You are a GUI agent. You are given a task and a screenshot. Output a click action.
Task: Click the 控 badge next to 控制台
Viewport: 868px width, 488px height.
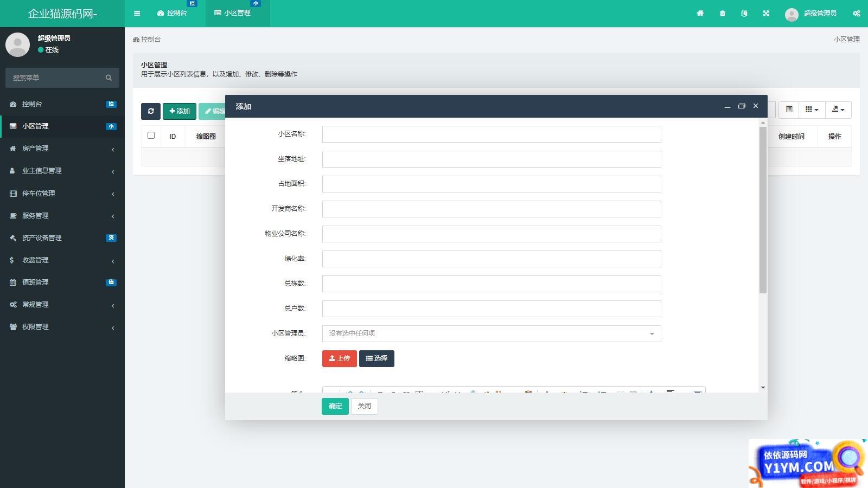click(x=111, y=104)
